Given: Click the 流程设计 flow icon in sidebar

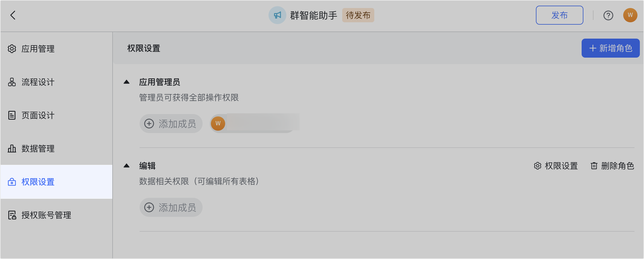Looking at the screenshot, I should pos(12,82).
